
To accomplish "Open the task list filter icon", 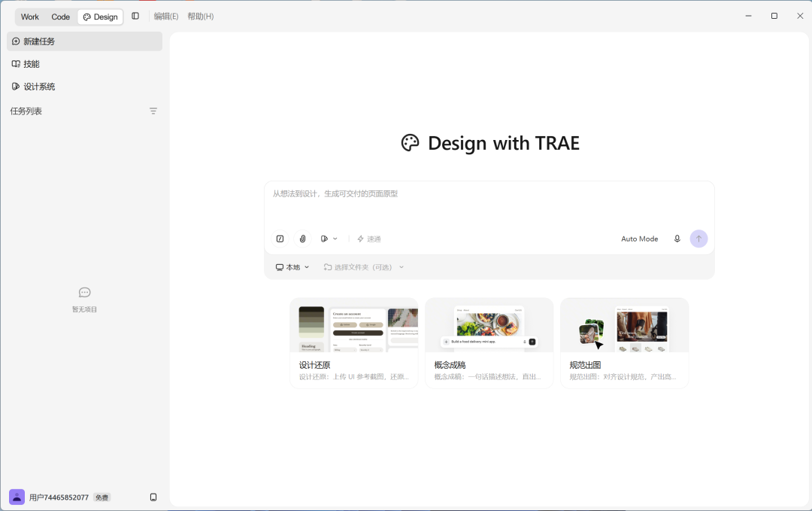I will 153,111.
